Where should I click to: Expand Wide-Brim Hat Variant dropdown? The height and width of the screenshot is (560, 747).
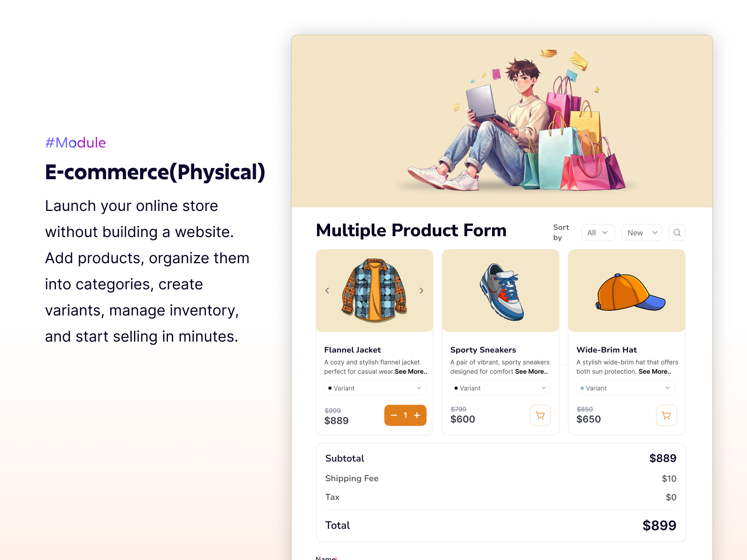pyautogui.click(x=626, y=388)
